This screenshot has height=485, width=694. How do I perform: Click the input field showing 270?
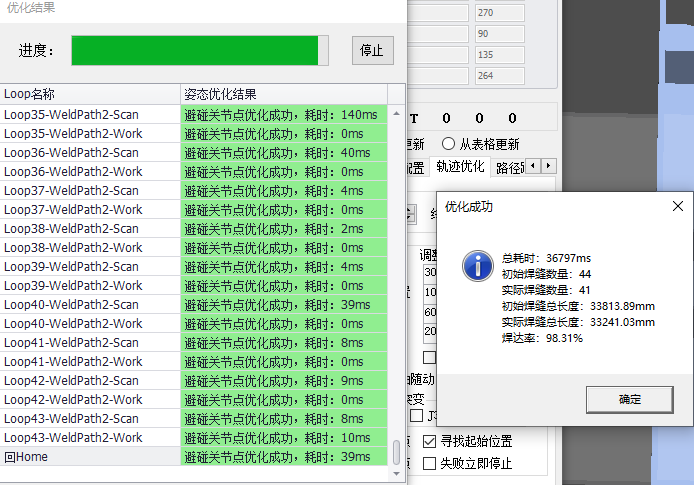(x=513, y=13)
